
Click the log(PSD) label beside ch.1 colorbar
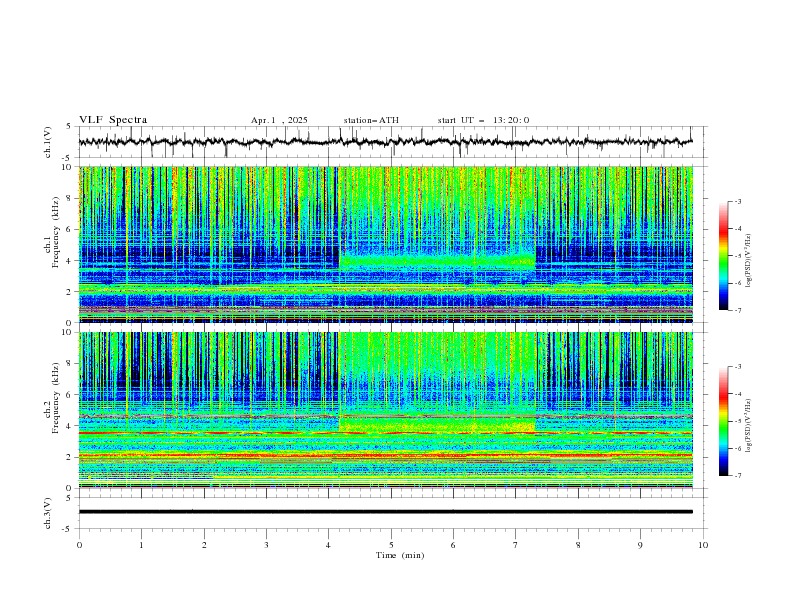point(748,261)
